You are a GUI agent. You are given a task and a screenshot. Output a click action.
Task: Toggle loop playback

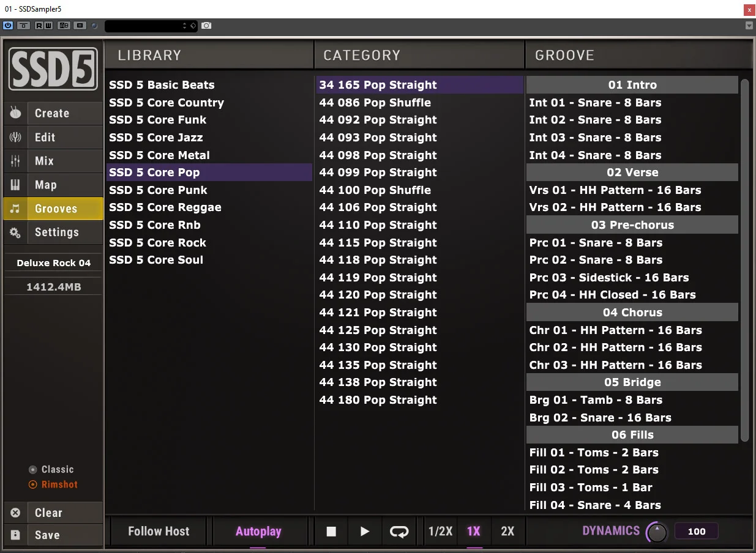click(399, 532)
